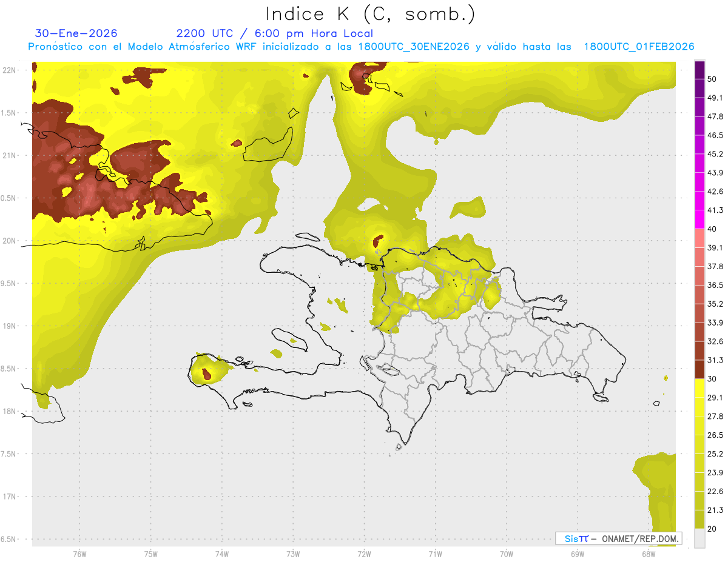728x562 pixels.
Task: Click the '33.9' legend value
Action: point(715,323)
